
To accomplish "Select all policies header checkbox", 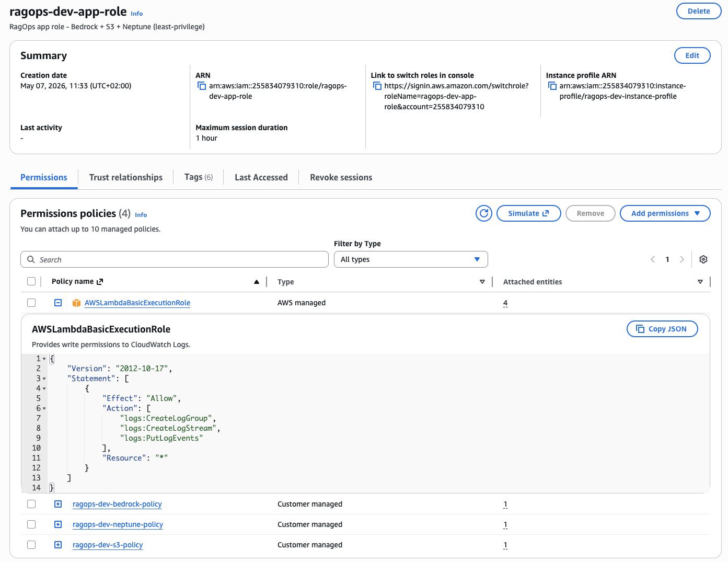I will [31, 281].
